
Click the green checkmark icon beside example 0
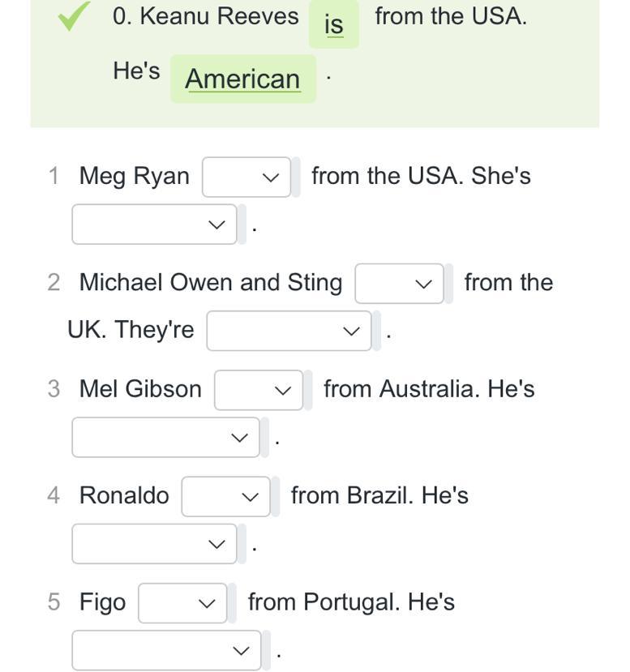click(x=74, y=16)
